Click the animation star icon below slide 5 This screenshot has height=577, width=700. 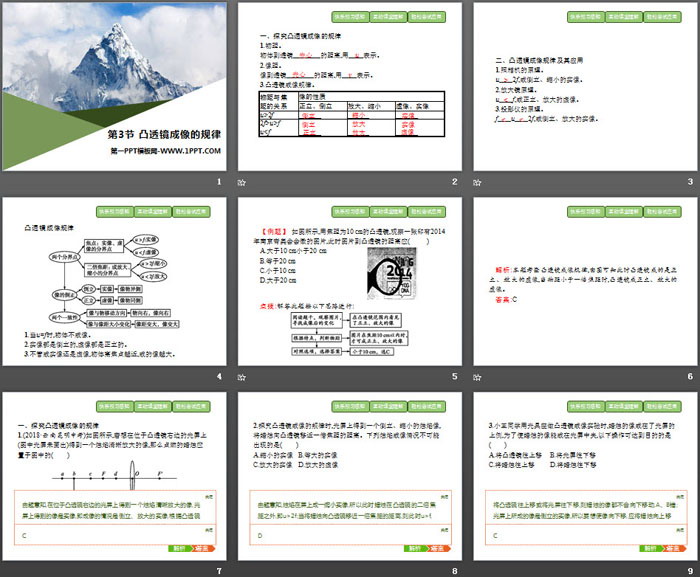point(240,377)
